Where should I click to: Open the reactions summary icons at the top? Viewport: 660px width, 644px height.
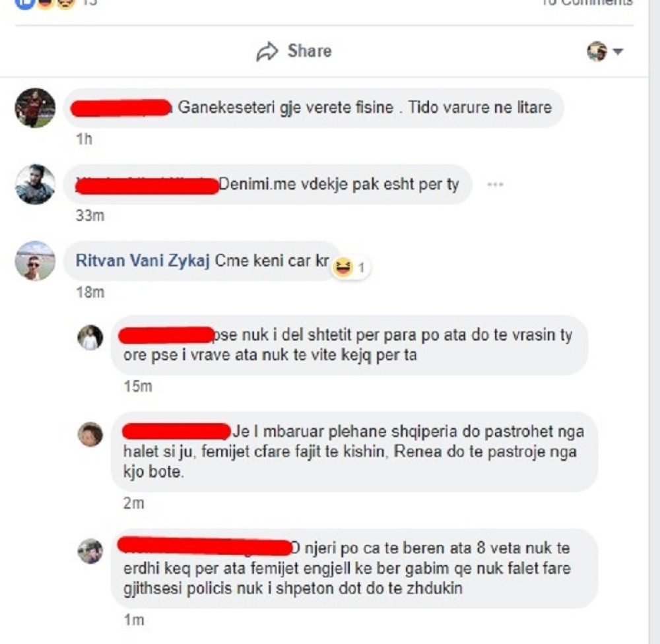46,3
